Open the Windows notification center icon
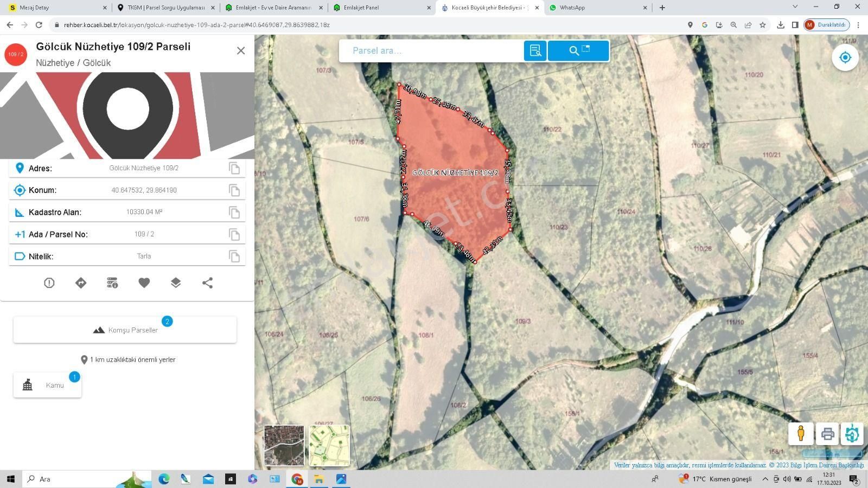The image size is (868, 488). point(854,479)
